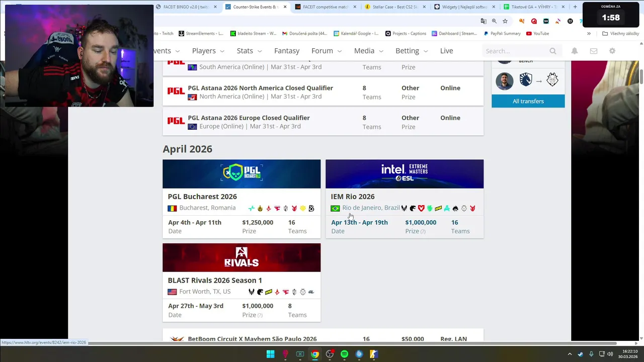
Task: Open OBS Studio from the taskbar
Action: (x=330, y=354)
